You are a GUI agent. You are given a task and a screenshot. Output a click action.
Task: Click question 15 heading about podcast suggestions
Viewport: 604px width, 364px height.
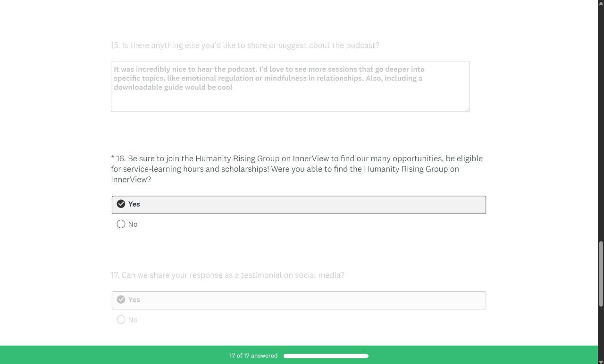(x=245, y=45)
